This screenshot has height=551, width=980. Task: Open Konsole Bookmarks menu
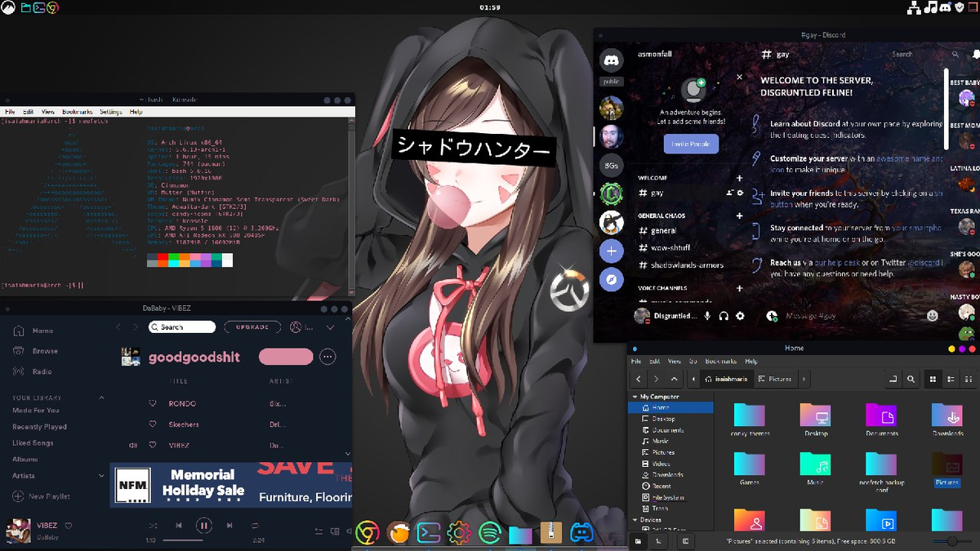tap(78, 112)
